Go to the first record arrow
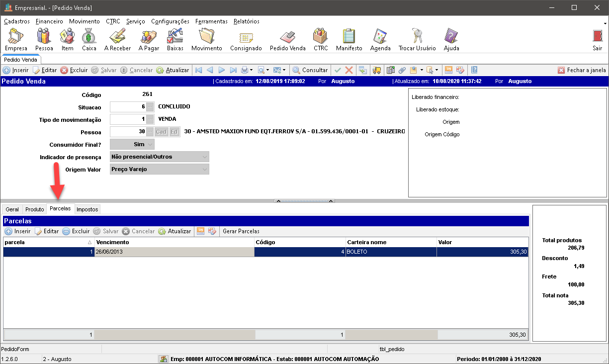Screen dimensions: 609x364 (x=198, y=70)
